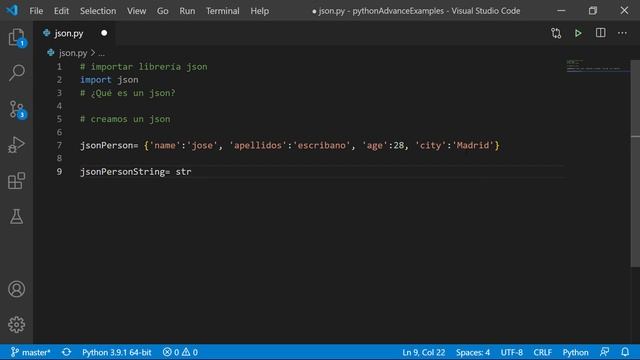The width and height of the screenshot is (640, 360).
Task: Open the Accounts menu
Action: point(16,289)
